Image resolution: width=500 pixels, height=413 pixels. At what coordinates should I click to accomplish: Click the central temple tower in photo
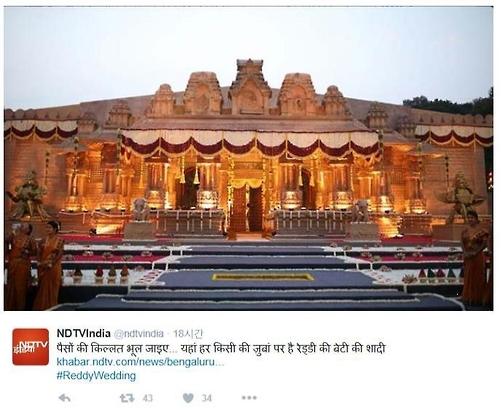(x=250, y=87)
